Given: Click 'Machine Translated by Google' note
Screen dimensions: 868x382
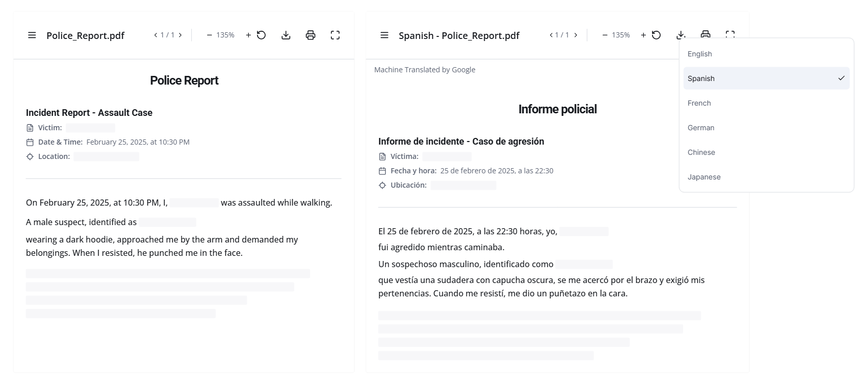Looking at the screenshot, I should (425, 70).
